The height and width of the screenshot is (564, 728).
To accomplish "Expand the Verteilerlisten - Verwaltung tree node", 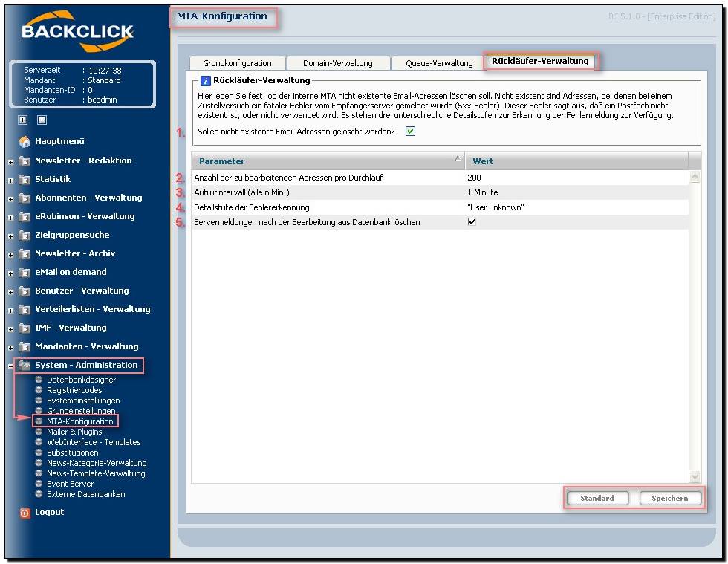I will pos(10,311).
